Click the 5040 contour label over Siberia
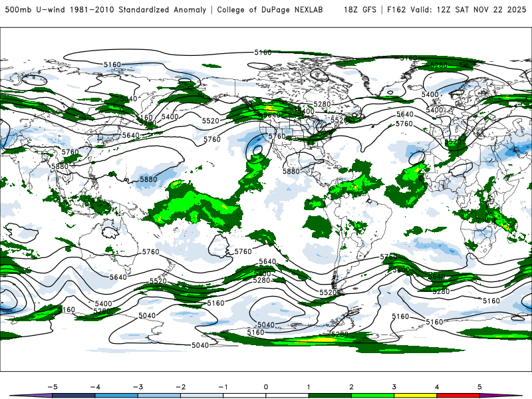The image size is (532, 399). click(x=128, y=98)
